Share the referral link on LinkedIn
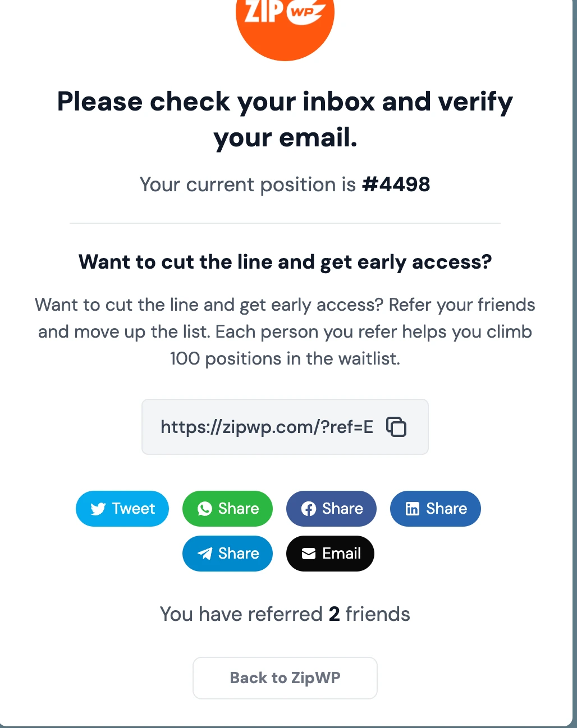Image resolution: width=577 pixels, height=728 pixels. click(435, 509)
